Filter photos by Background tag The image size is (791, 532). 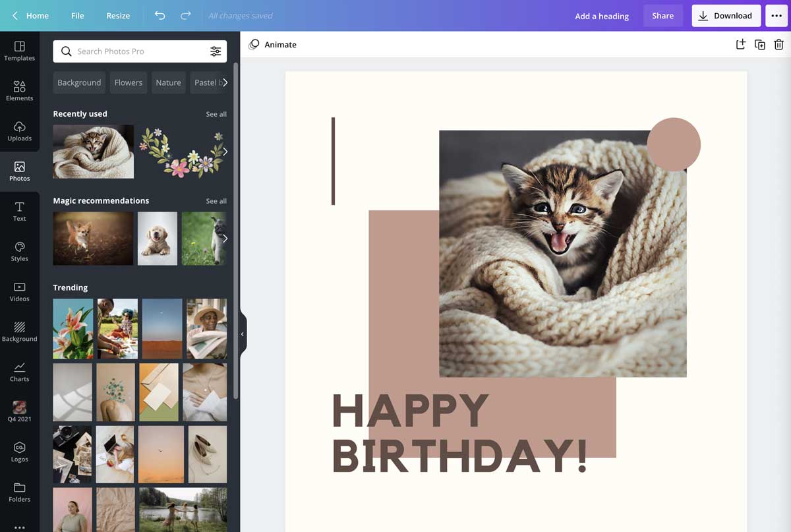(79, 82)
